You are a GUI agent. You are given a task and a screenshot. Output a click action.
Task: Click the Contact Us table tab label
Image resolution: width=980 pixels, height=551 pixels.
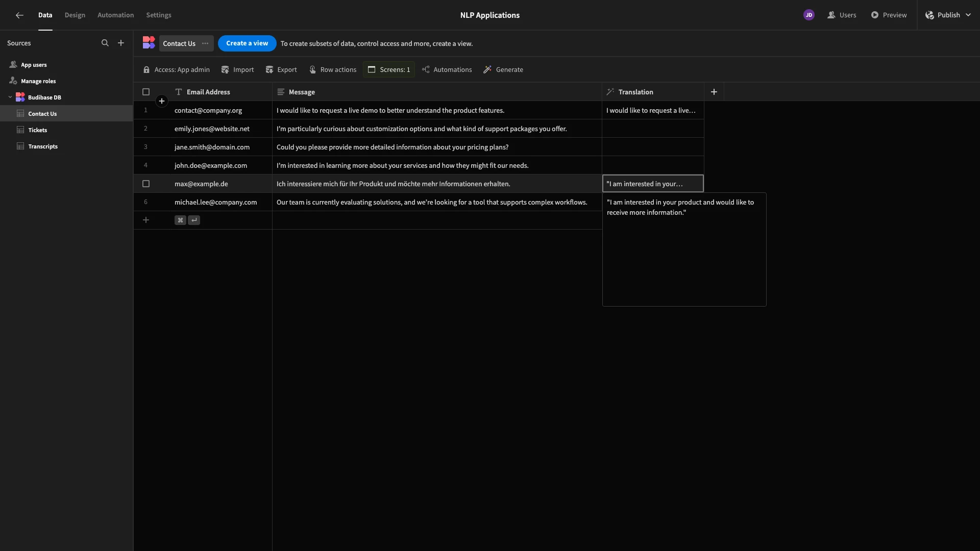tap(179, 44)
